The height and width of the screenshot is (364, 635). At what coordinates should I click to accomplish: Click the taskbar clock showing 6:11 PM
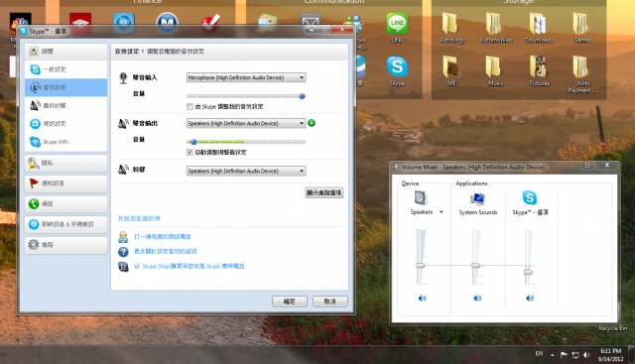[x=611, y=355]
